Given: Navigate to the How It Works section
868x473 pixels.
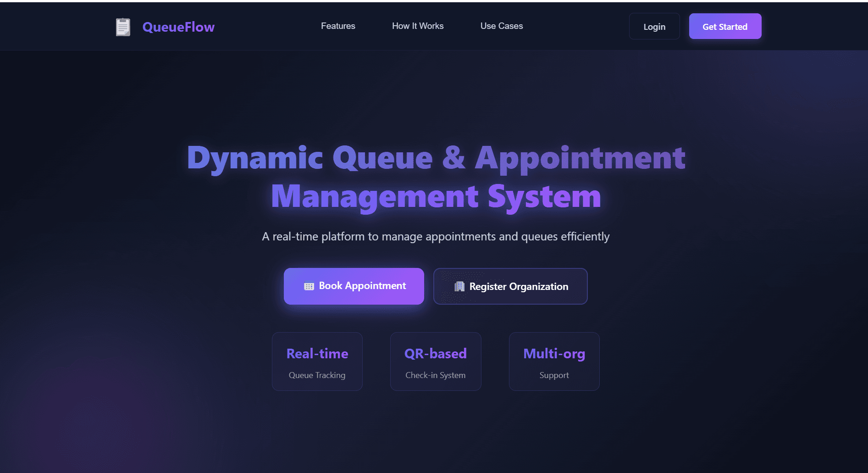Looking at the screenshot, I should pos(417,26).
